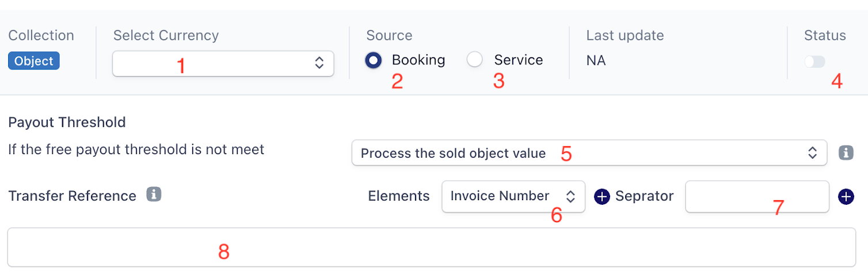This screenshot has width=868, height=275.
Task: Click the info icon right of payout threshold dropdown
Action: coord(846,153)
